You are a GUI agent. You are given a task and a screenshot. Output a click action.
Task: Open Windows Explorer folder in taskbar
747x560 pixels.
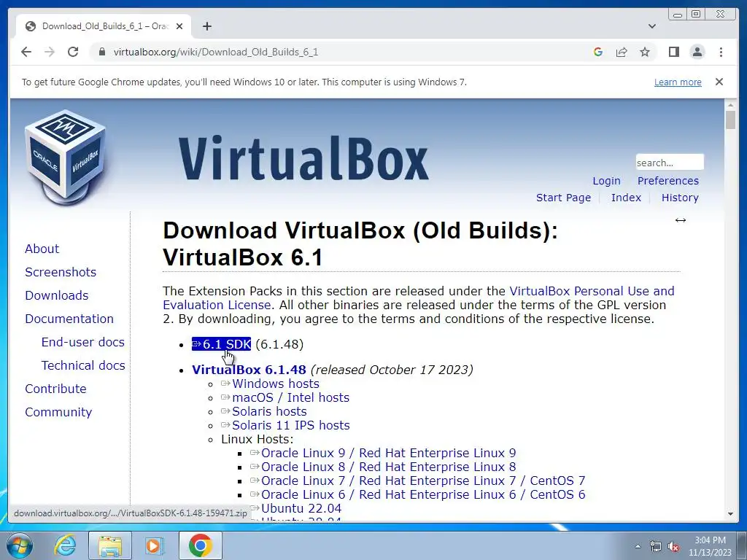point(109,545)
